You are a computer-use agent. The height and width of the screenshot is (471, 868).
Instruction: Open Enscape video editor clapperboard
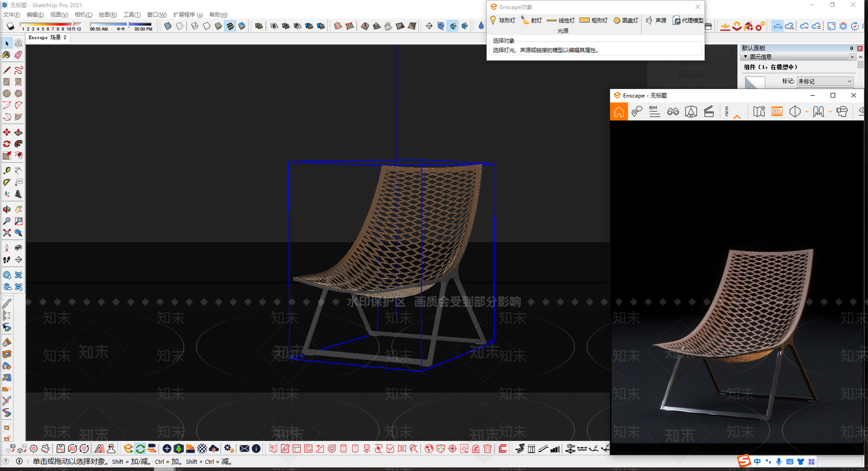click(x=709, y=112)
